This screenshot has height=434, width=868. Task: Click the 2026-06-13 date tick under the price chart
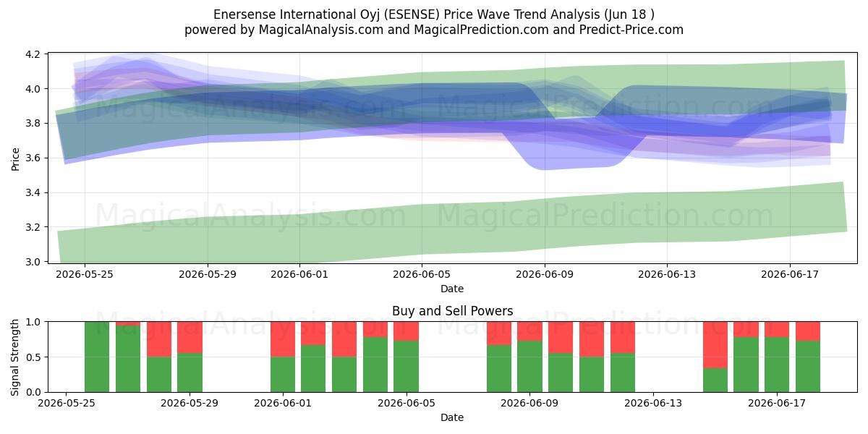(667, 274)
